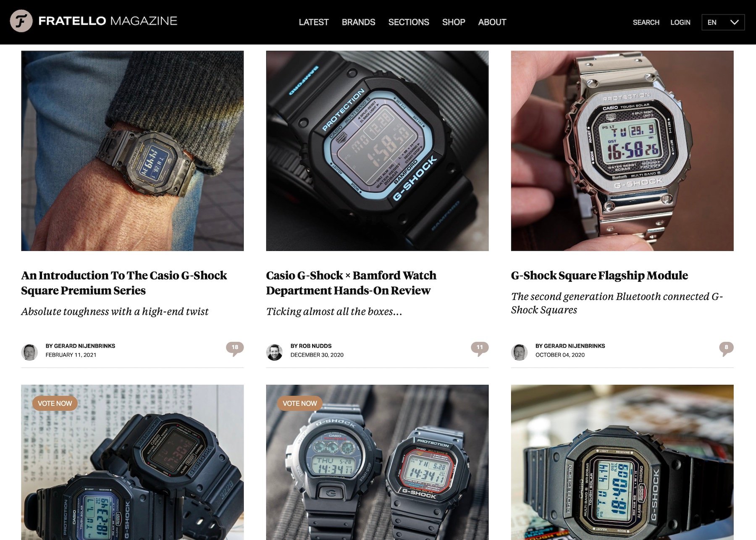Click the SEARCH link in header
Viewport: 756px width, 540px height.
(x=646, y=22)
